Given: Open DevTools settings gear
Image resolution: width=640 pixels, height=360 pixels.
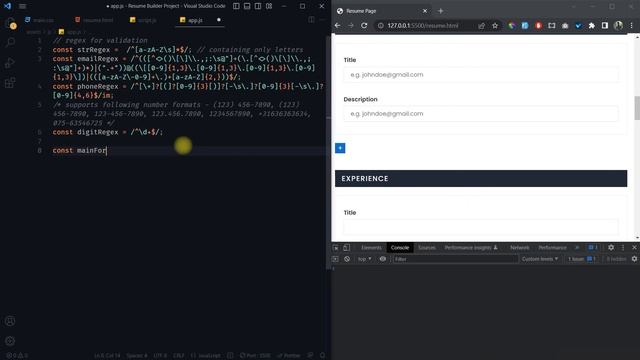Looking at the screenshot, I should (611, 248).
